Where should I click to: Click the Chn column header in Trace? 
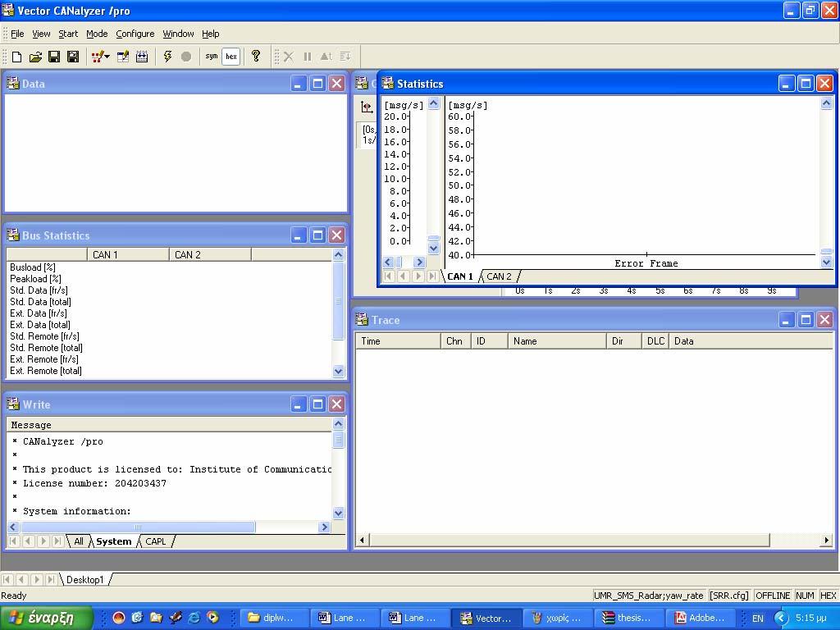coord(456,341)
